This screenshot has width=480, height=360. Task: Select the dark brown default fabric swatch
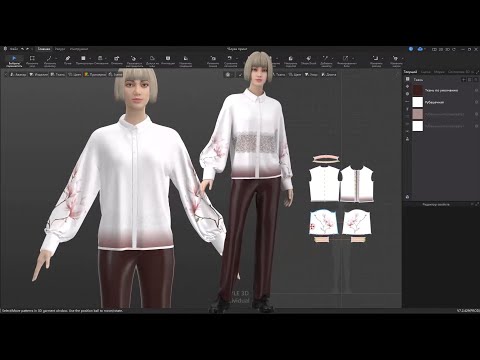click(x=418, y=90)
